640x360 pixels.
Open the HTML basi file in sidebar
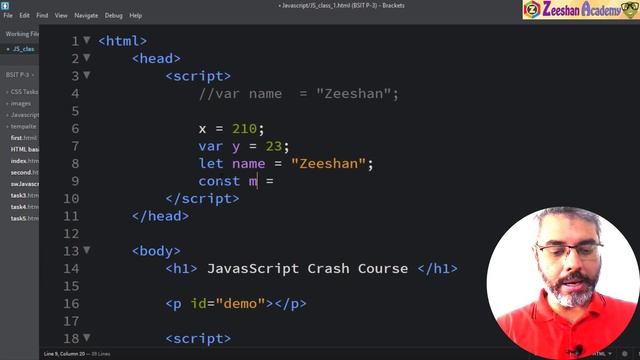coord(24,149)
